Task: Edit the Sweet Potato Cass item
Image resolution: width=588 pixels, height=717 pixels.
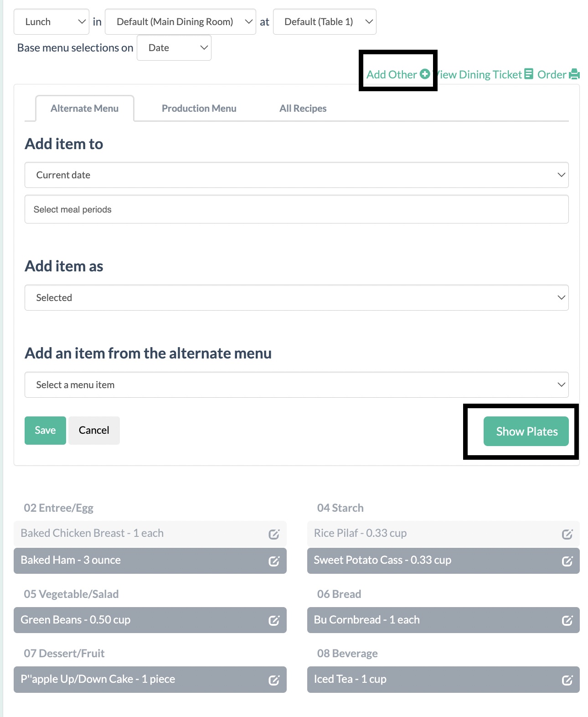Action: (x=567, y=561)
